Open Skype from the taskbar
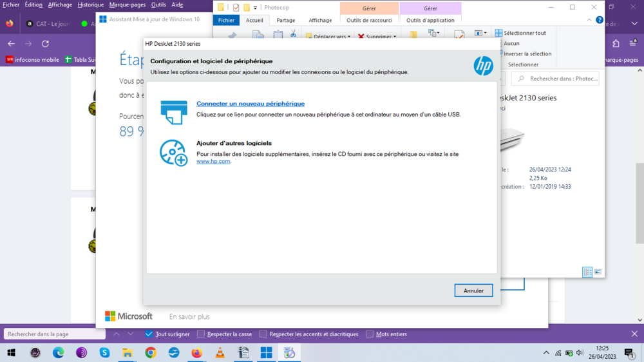Viewport: 644px width, 362px height. click(x=104, y=353)
